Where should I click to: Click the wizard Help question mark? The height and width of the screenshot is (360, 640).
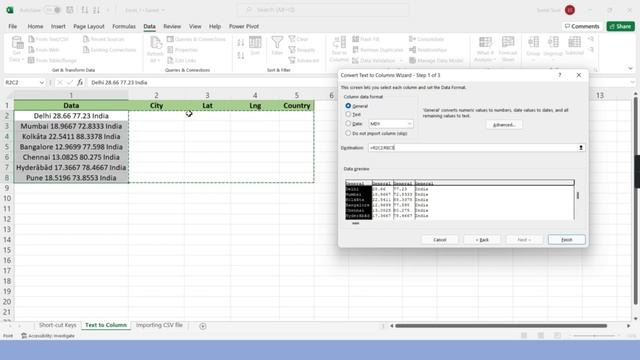tap(560, 75)
